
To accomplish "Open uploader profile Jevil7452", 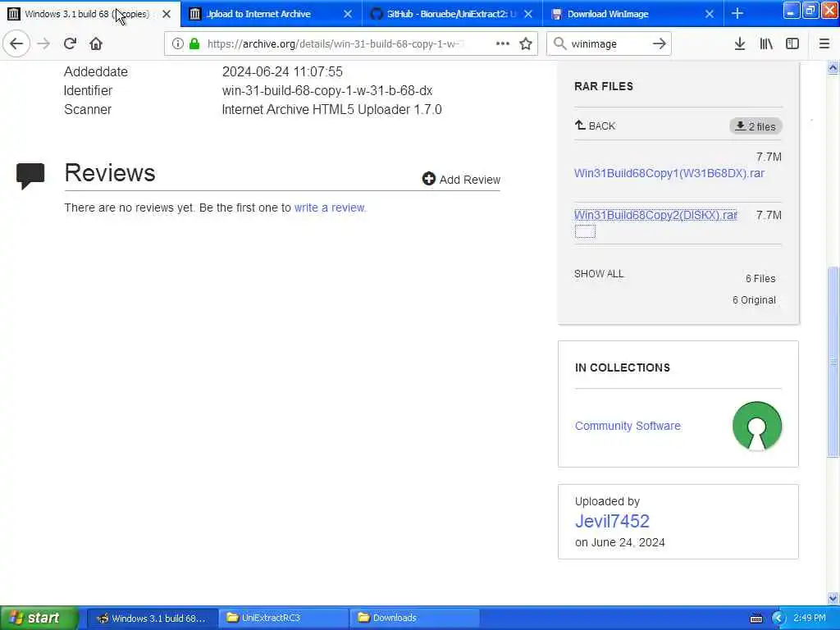I will click(x=612, y=521).
